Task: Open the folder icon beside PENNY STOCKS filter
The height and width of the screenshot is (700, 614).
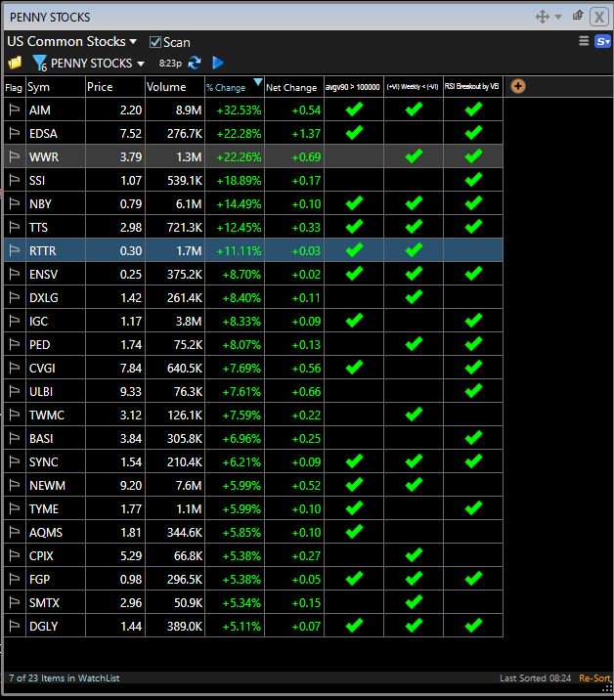Action: (15, 63)
